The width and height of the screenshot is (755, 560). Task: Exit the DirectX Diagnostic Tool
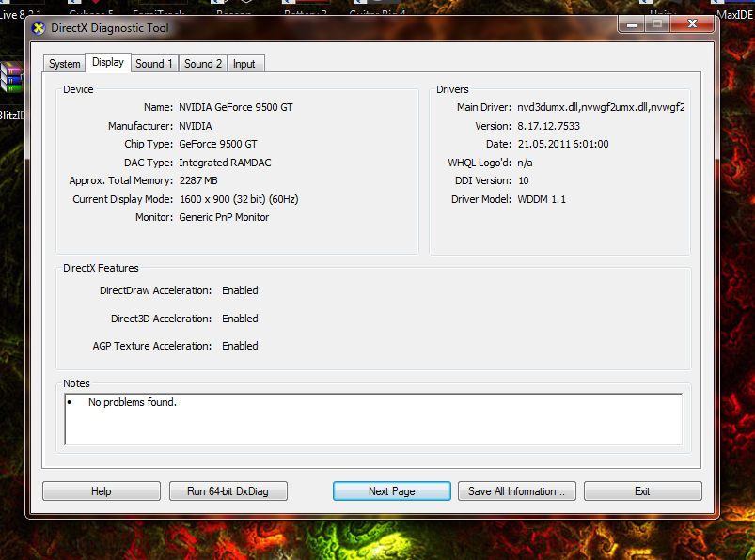pyautogui.click(x=642, y=491)
